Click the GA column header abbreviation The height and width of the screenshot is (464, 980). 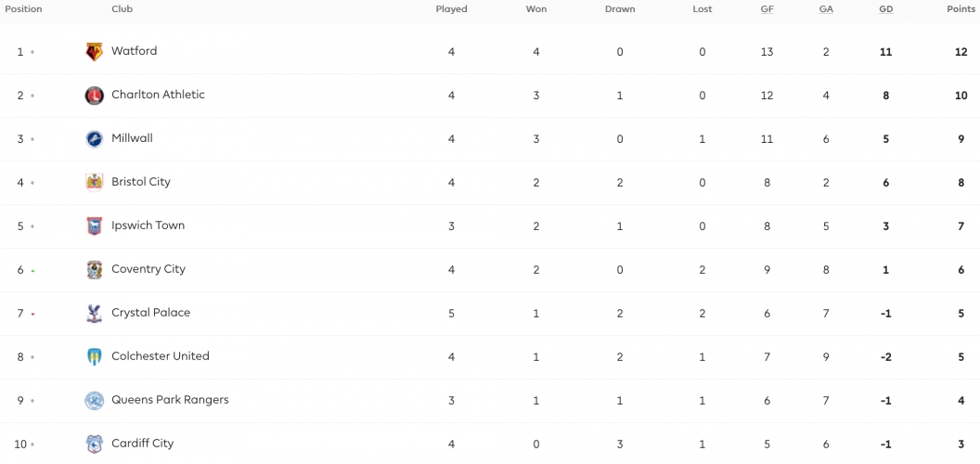(x=826, y=9)
